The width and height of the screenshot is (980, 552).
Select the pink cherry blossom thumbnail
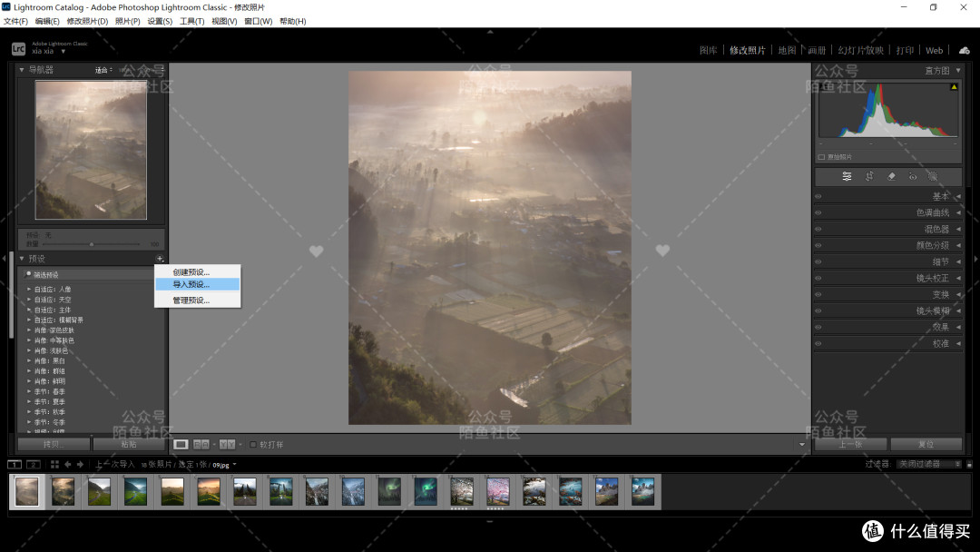498,491
